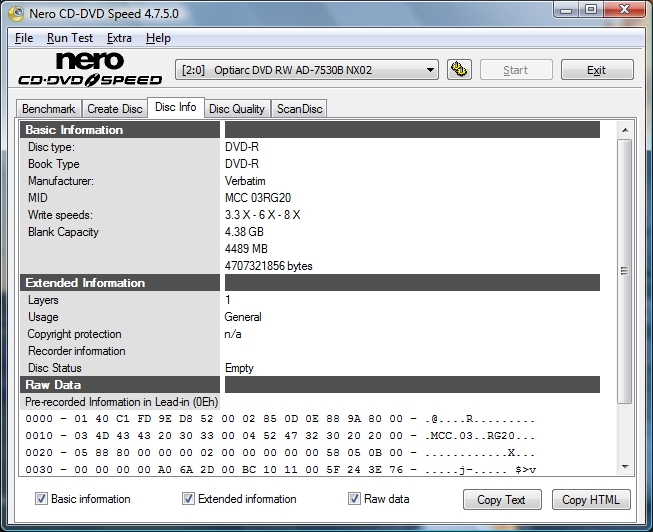Viewport: 653px width, 532px height.
Task: Click the Nero app icon in title bar
Action: coord(16,13)
